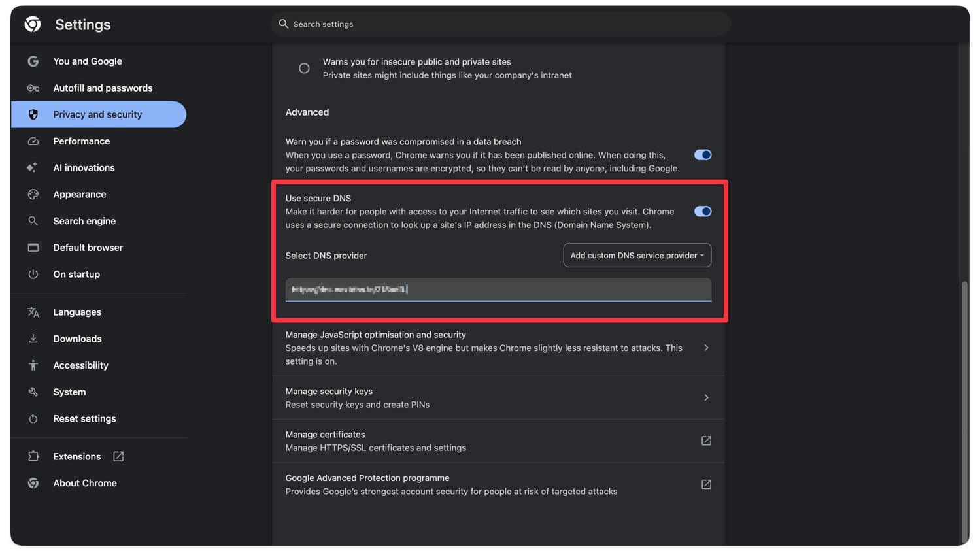The height and width of the screenshot is (551, 980).
Task: Click the Reset settings icon
Action: point(33,419)
